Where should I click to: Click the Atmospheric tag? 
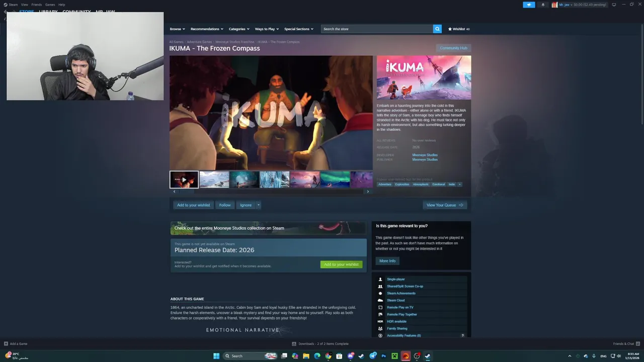(x=421, y=185)
